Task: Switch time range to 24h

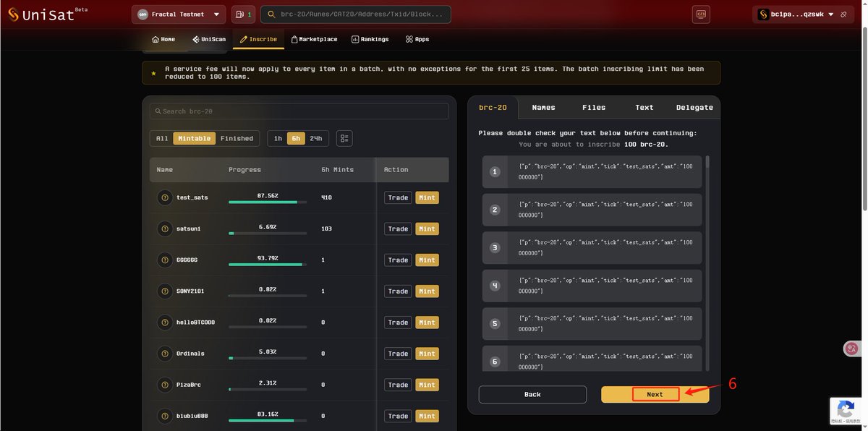Action: pyautogui.click(x=316, y=138)
